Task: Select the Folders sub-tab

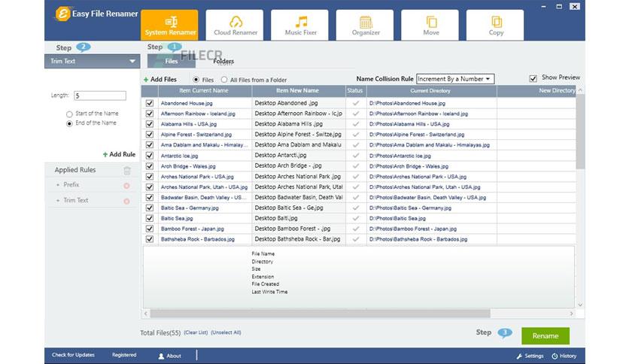Action: [x=223, y=62]
